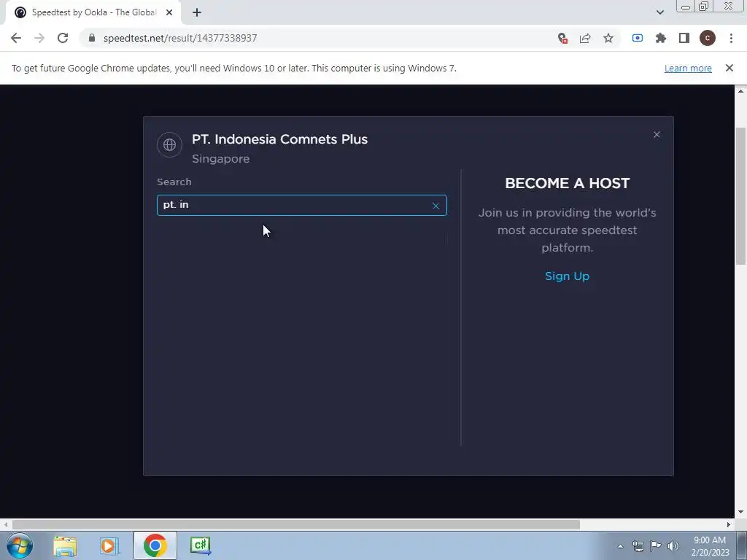Open the clock showing 9:00 AM
The width and height of the screenshot is (747, 560).
pos(710,546)
